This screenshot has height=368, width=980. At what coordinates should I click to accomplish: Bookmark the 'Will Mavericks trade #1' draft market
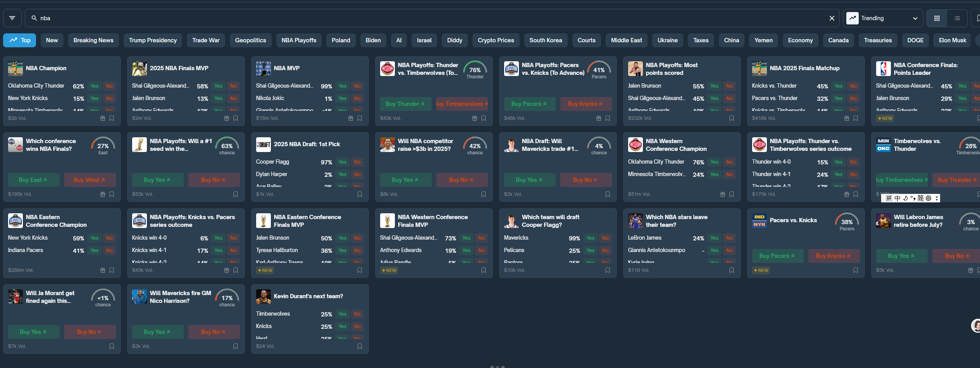[608, 194]
